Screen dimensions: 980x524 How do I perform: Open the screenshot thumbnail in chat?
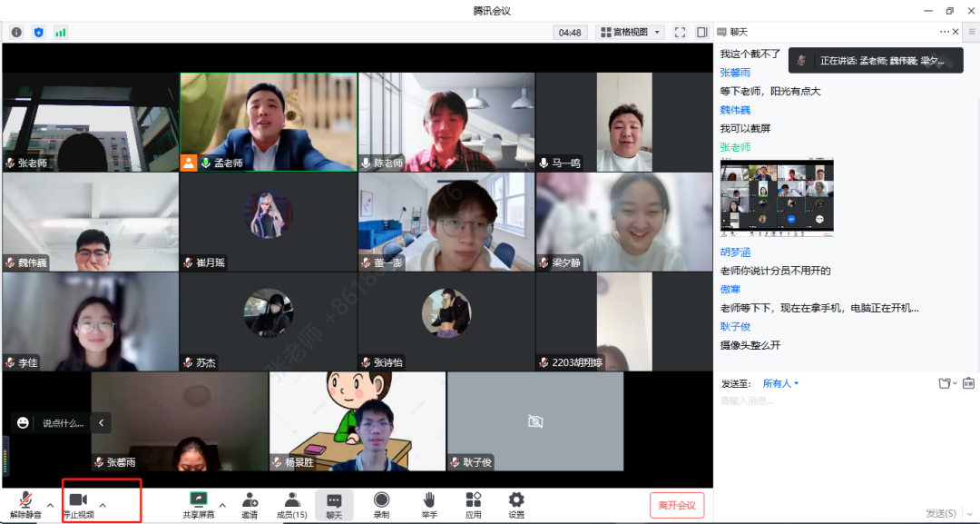(777, 198)
